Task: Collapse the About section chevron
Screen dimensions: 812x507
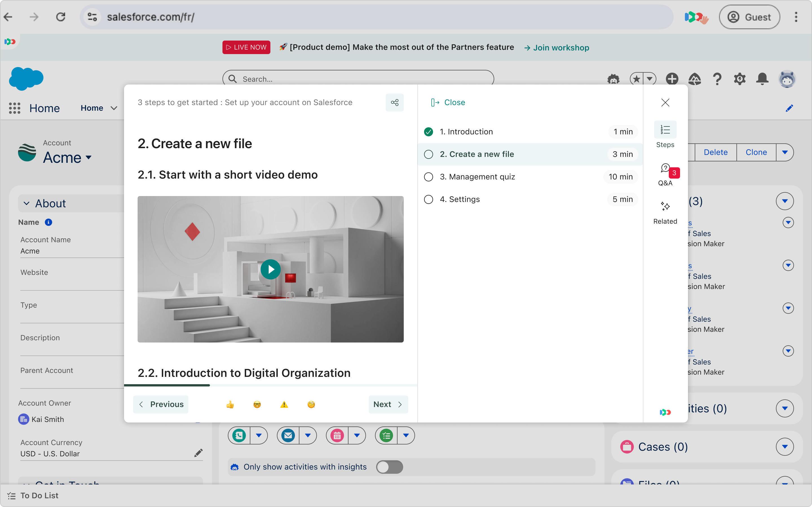Action: pyautogui.click(x=27, y=204)
